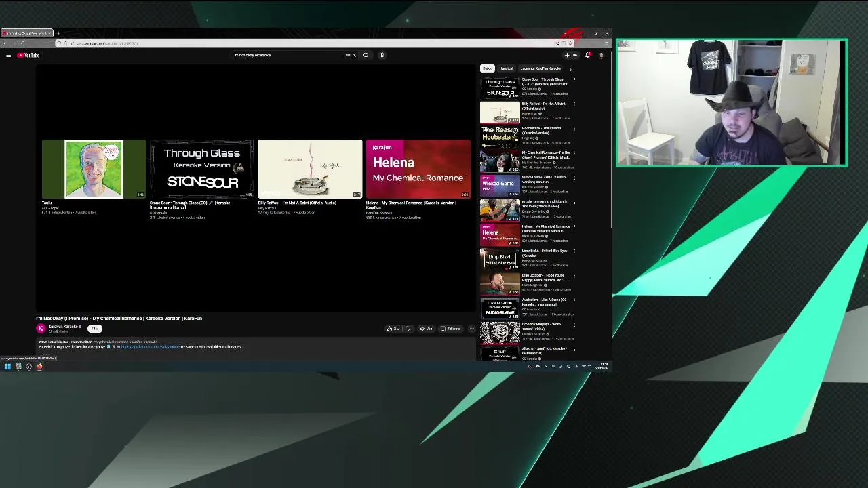Open the Windows Start button

tap(7, 367)
